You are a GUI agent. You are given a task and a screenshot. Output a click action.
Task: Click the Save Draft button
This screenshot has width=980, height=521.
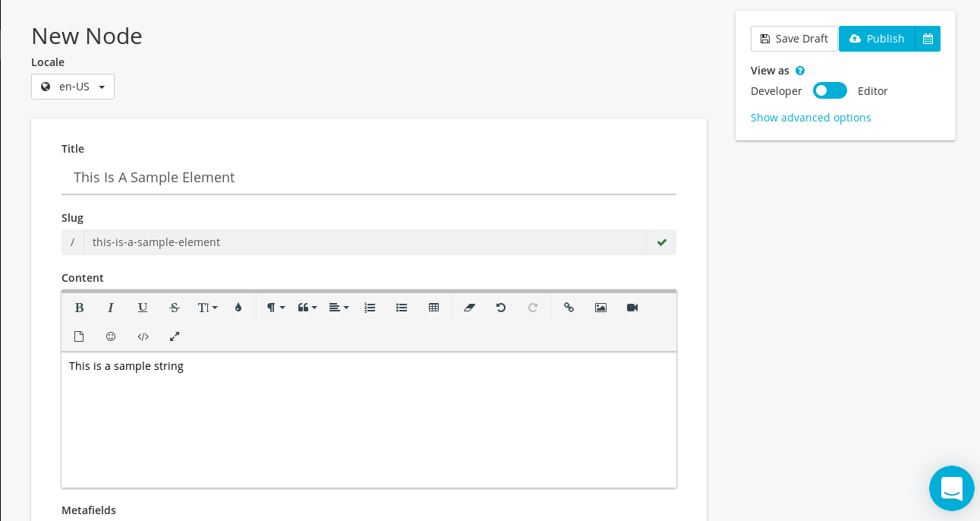pos(794,39)
